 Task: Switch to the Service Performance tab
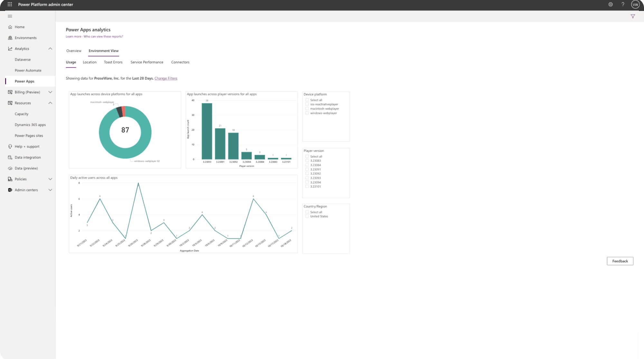(147, 62)
